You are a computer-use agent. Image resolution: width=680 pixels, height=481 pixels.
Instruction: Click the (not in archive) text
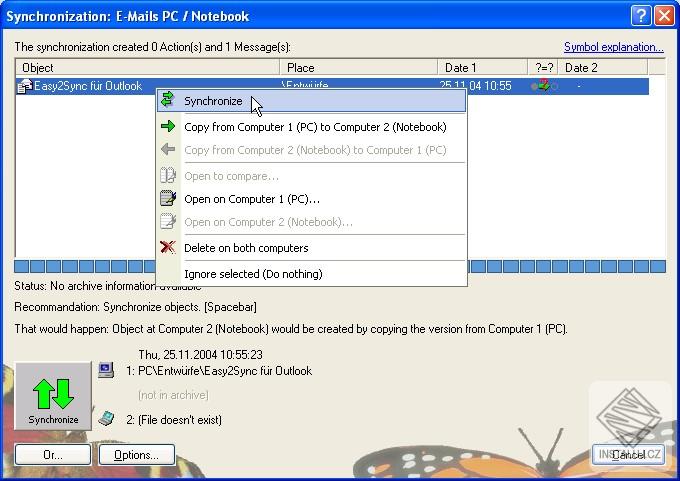pyautogui.click(x=173, y=395)
